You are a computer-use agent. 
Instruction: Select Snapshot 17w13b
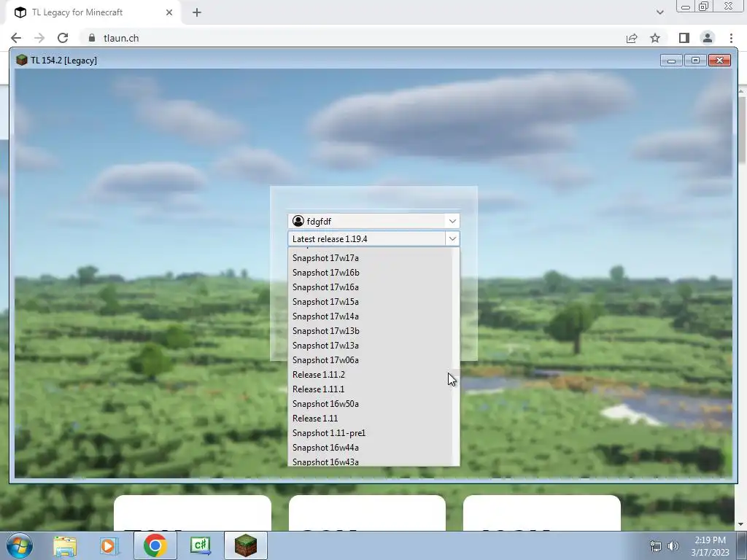click(370, 331)
